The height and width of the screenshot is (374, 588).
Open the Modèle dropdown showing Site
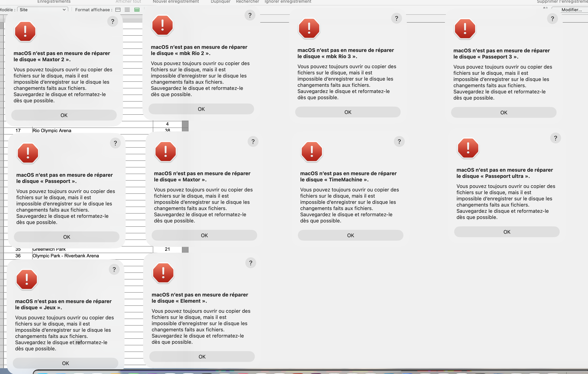(42, 10)
